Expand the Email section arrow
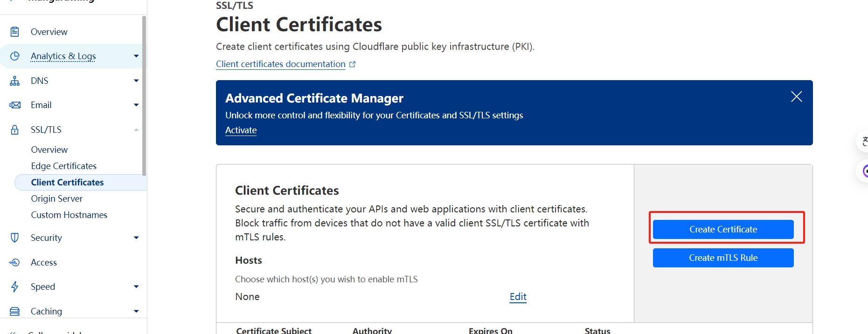Screen dimensions: 868x334 [x=136, y=105]
